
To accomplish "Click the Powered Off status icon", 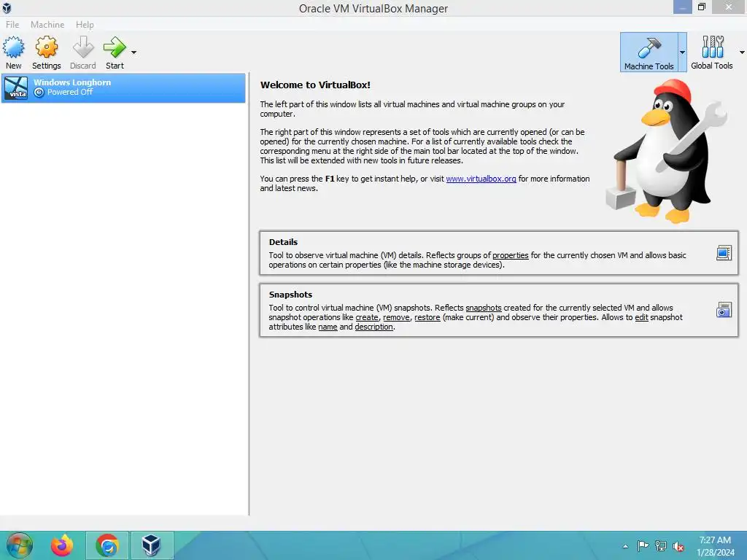I will pyautogui.click(x=39, y=93).
